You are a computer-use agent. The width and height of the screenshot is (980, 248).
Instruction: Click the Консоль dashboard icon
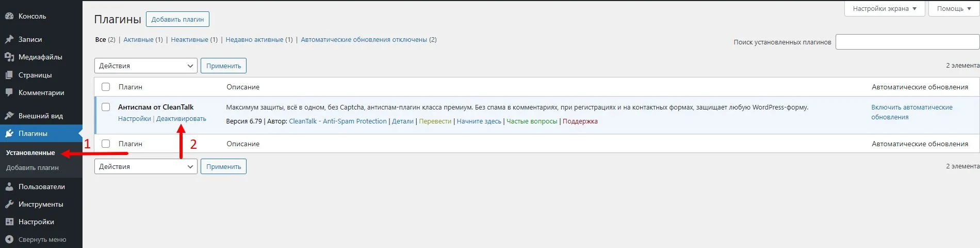tap(9, 16)
